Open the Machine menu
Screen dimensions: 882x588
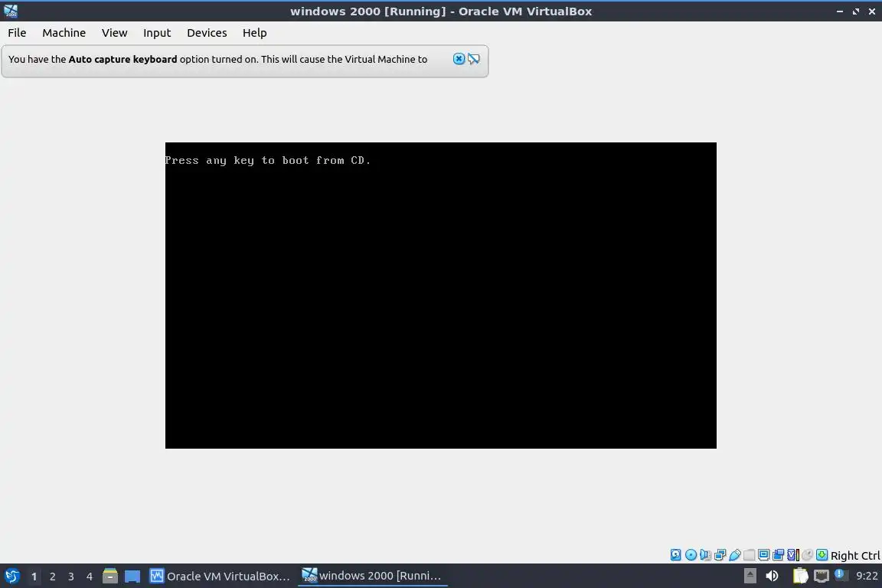coord(64,33)
